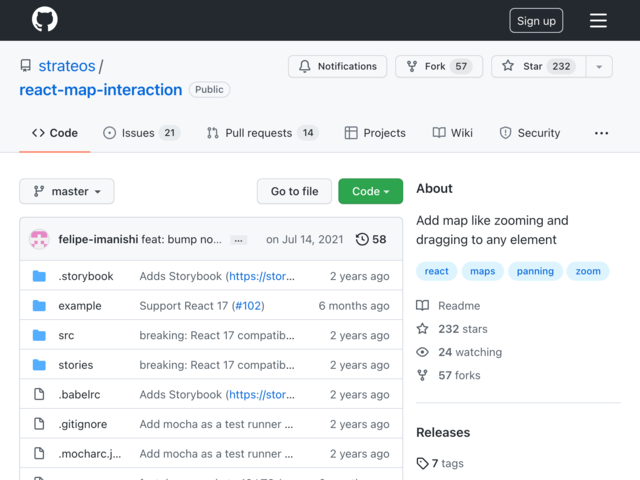Open stories row 'breaking: React 17' commit
Image resolution: width=640 pixels, height=480 pixels.
tap(217, 365)
